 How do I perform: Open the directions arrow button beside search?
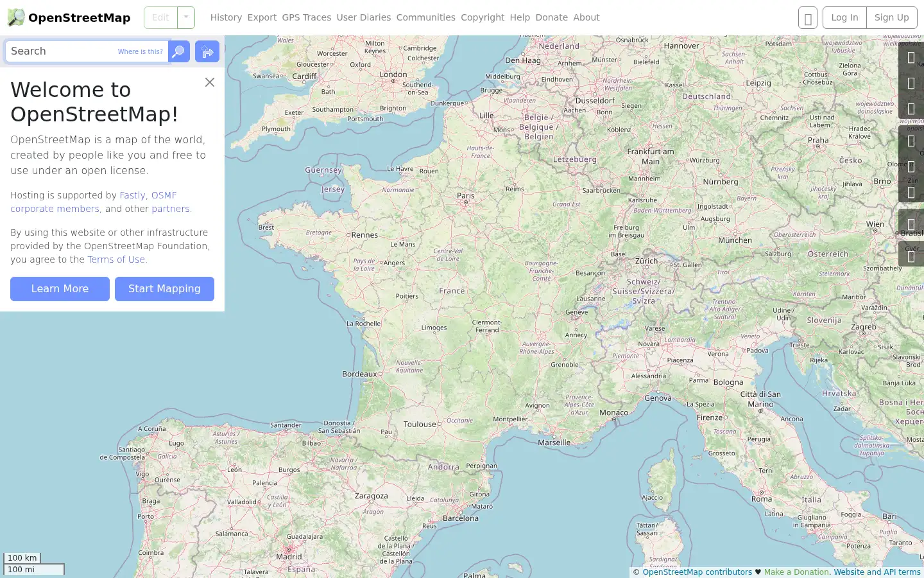click(x=207, y=51)
